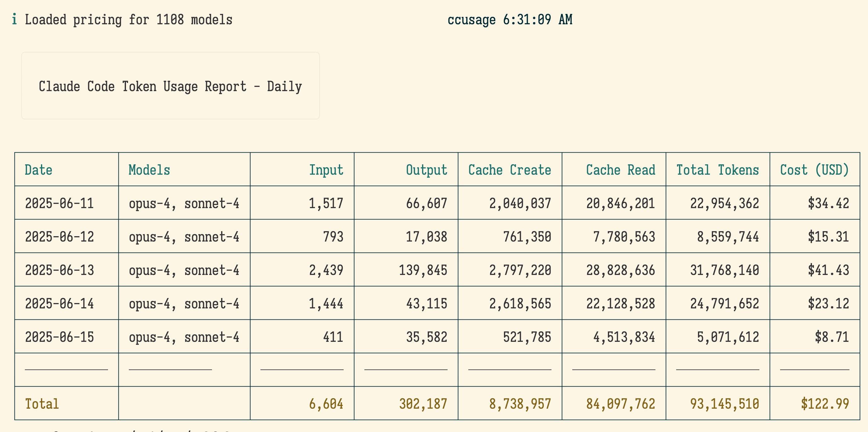Select the $122.99 total cost

[x=825, y=404]
